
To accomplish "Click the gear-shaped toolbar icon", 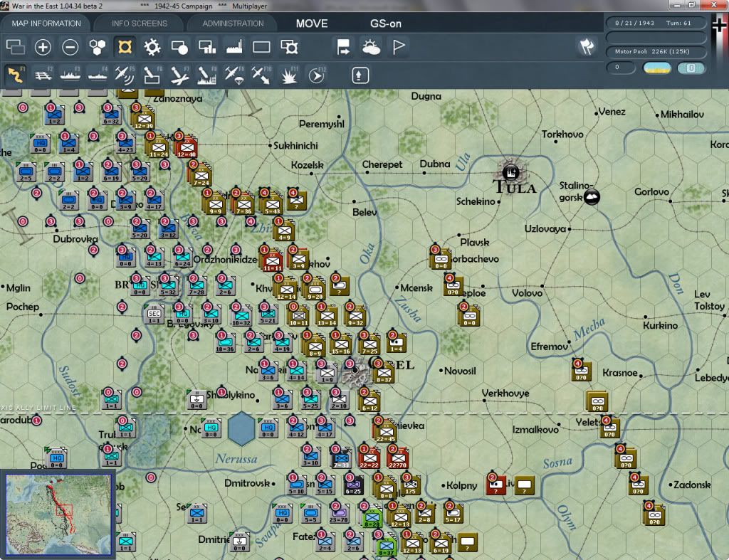I will pos(152,47).
